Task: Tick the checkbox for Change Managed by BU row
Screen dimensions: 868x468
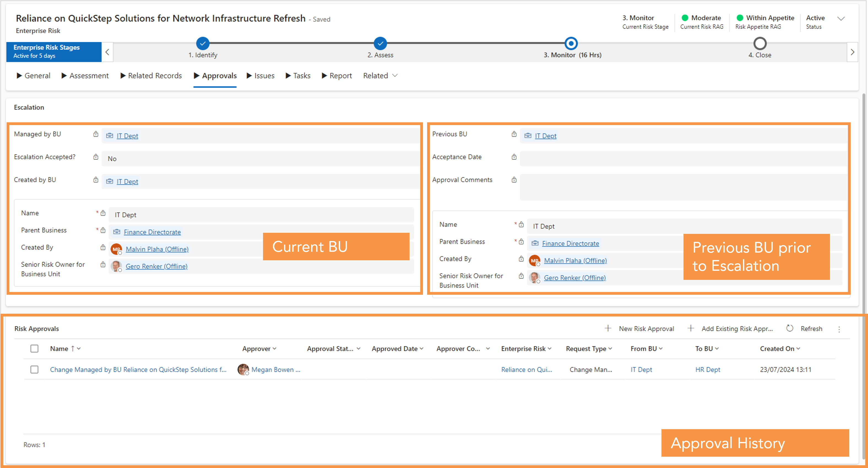Action: 34,370
